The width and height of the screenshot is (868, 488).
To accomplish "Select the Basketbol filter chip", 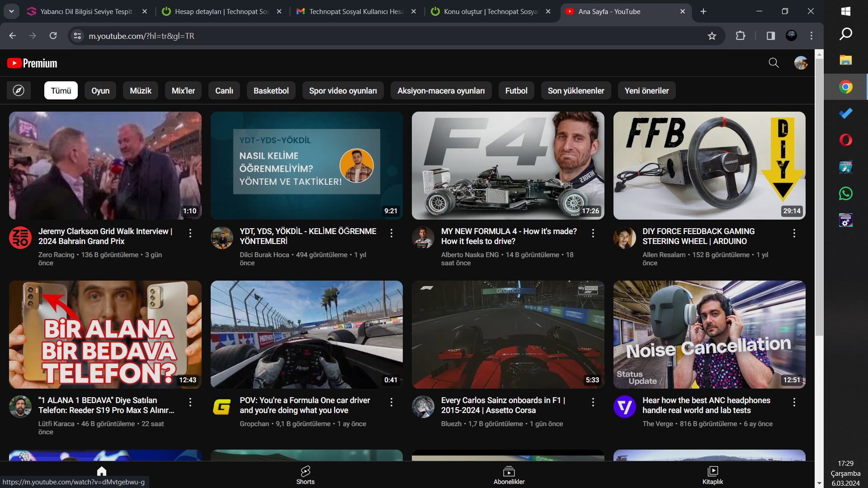I will pos(271,91).
